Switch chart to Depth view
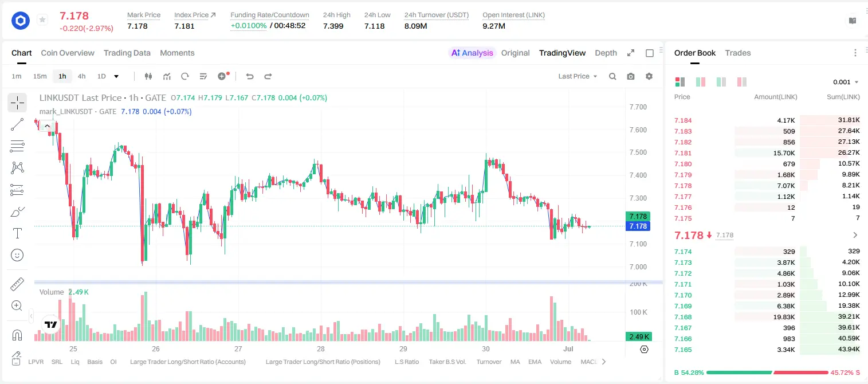The height and width of the screenshot is (384, 868). [x=606, y=53]
